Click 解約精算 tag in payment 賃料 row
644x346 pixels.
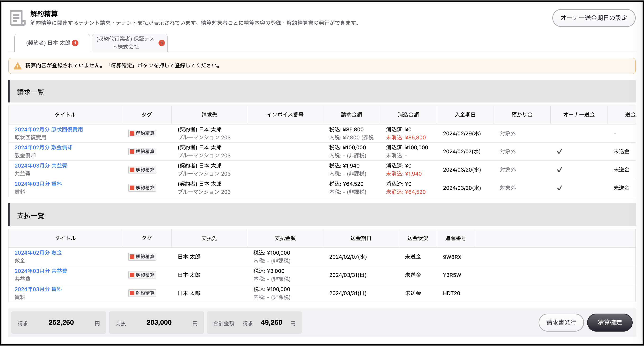click(x=142, y=293)
